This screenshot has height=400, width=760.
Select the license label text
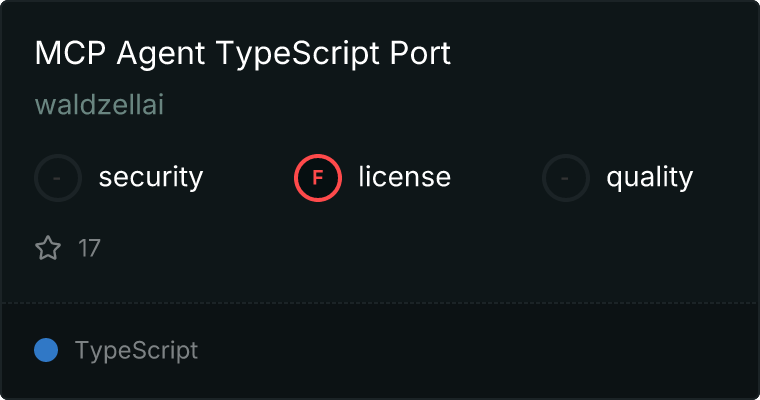click(x=404, y=178)
